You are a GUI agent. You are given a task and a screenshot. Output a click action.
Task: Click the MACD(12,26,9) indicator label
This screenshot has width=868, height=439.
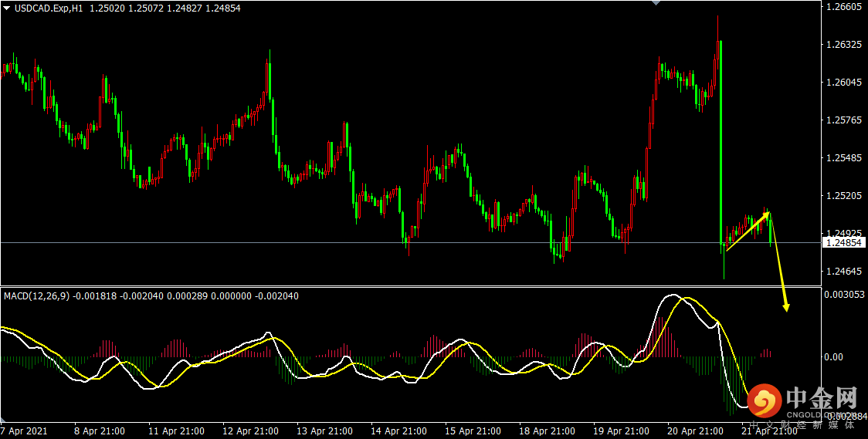pos(37,295)
